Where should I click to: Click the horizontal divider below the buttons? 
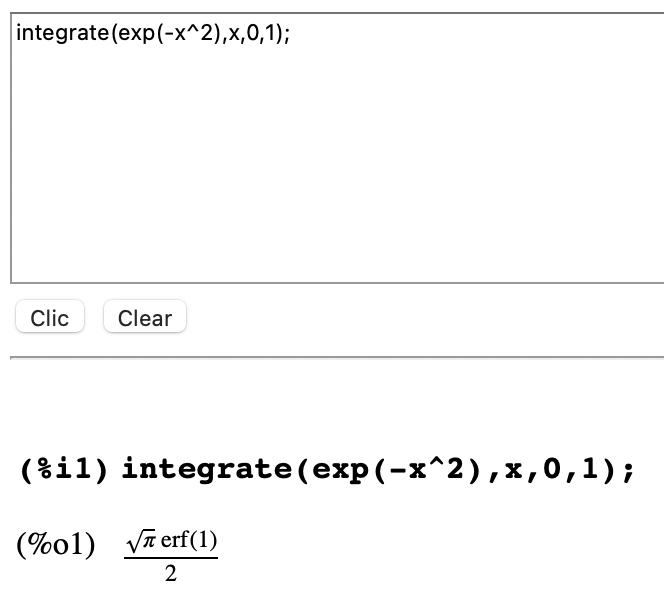point(337,358)
